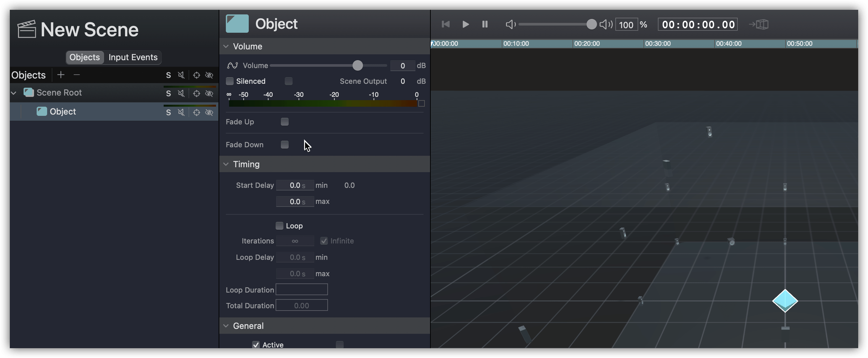Click the volume automation curve icon
The height and width of the screenshot is (358, 868).
[232, 65]
